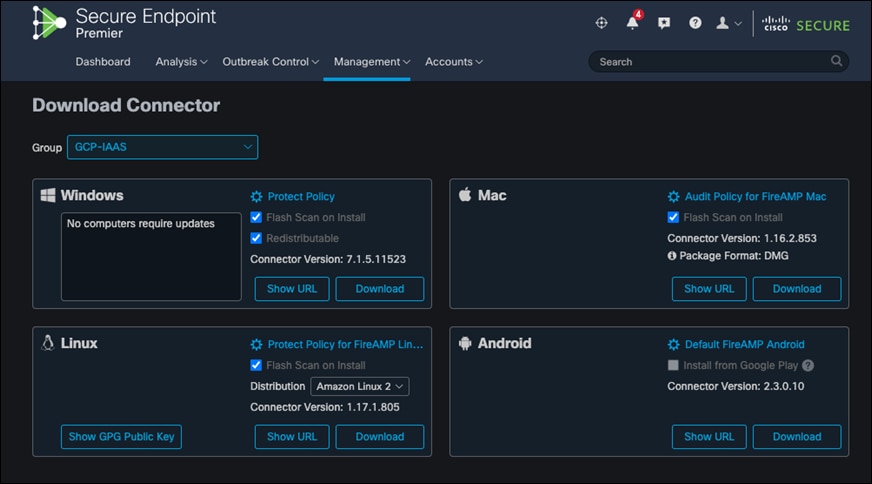Open Distribution Amazon Linux 2 dropdown
This screenshot has width=872, height=484.
coord(359,386)
